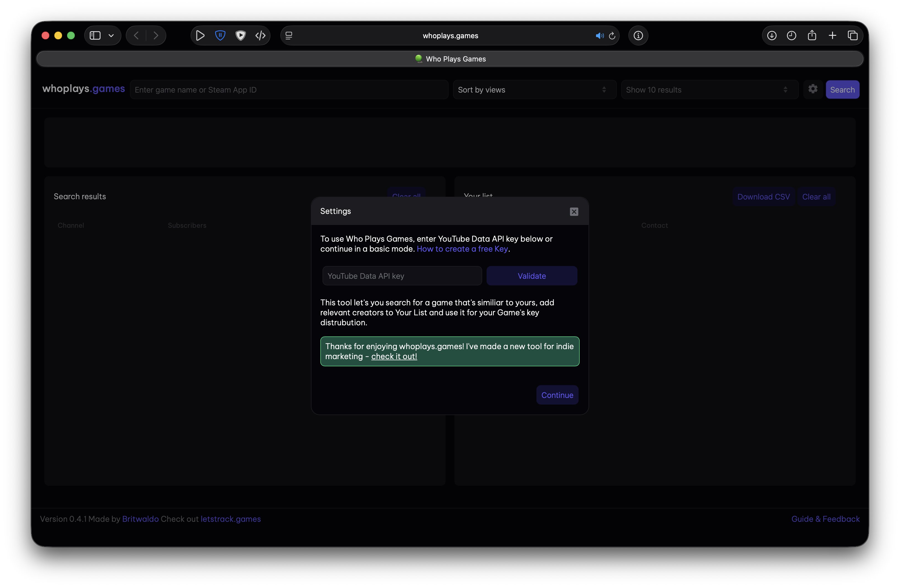
Task: Click the whoplays.games site logo
Action: [84, 89]
